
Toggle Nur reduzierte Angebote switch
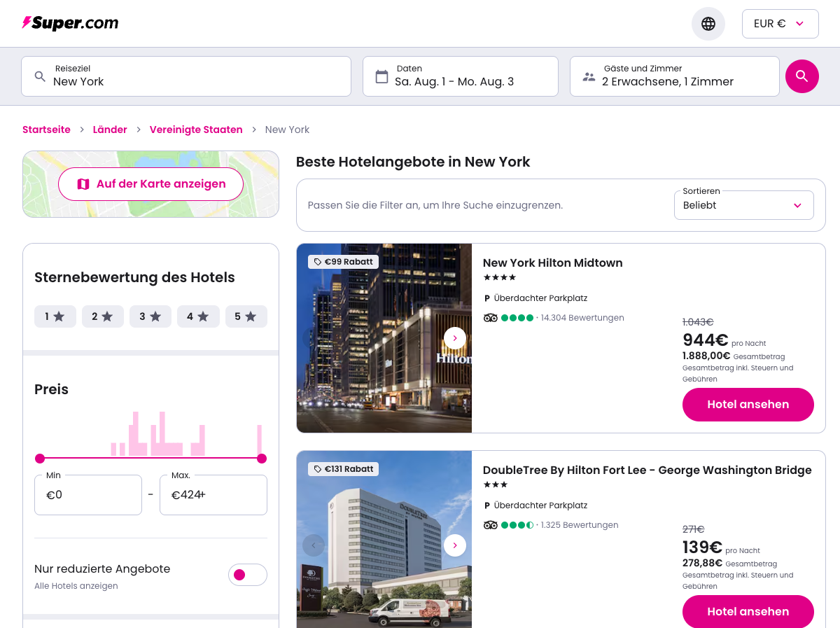[x=248, y=575]
